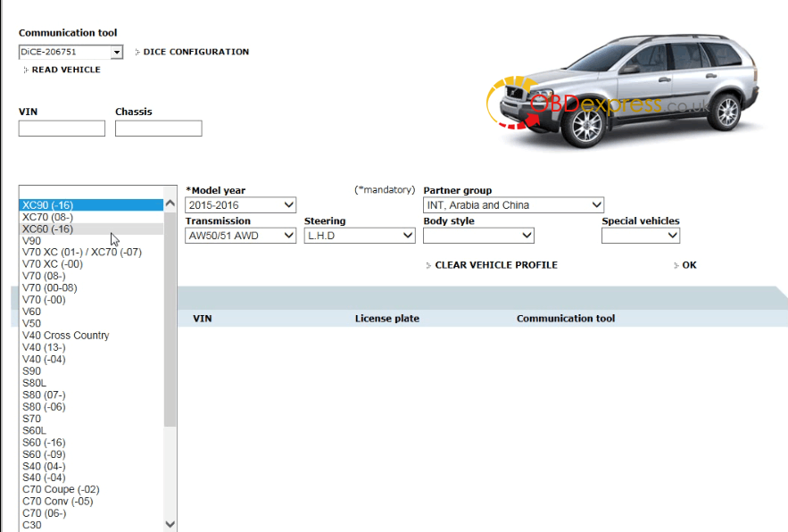Click the Communication tool column header

point(566,319)
